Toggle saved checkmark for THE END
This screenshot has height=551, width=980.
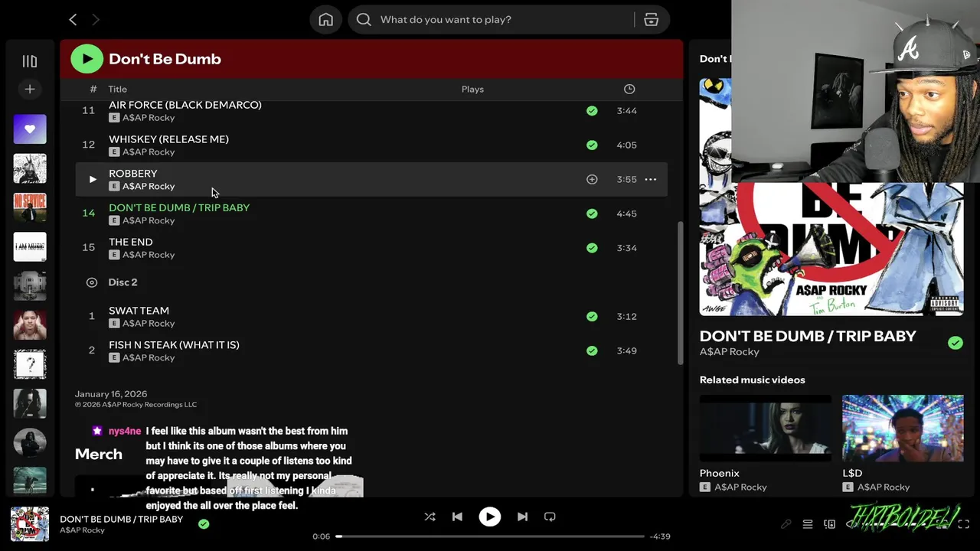[x=592, y=248]
